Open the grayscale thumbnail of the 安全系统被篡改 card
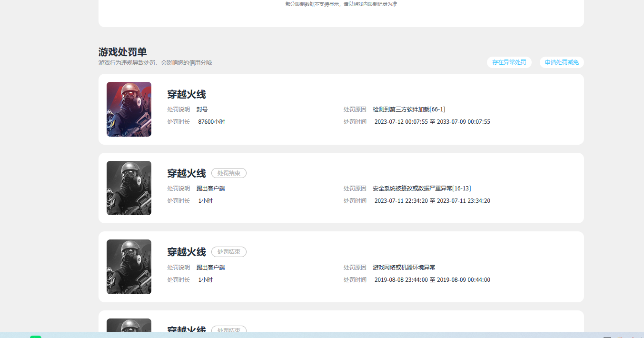The height and width of the screenshot is (338, 644). pyautogui.click(x=129, y=188)
